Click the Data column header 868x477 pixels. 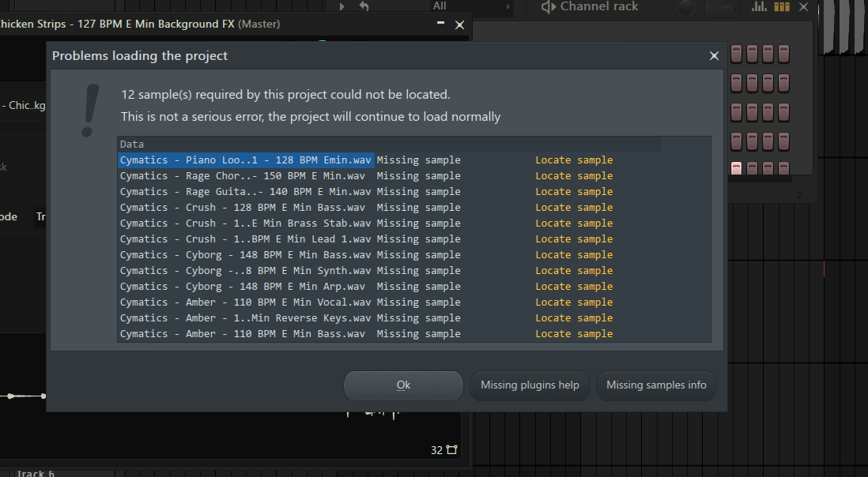pos(389,145)
